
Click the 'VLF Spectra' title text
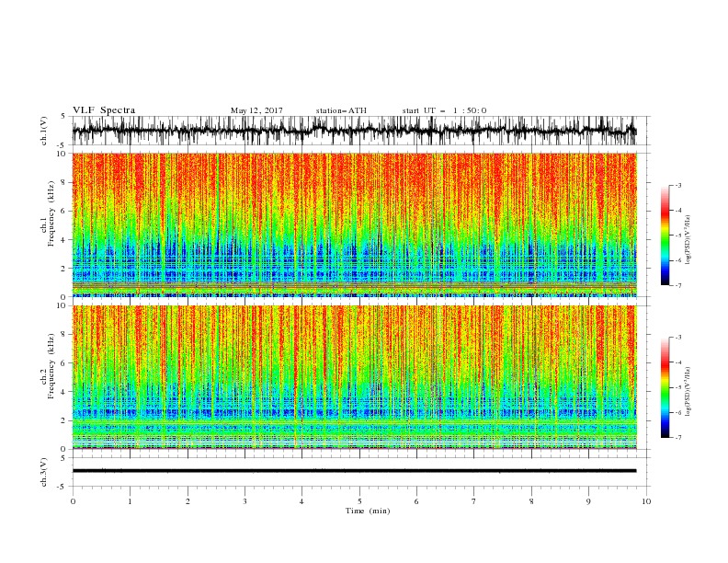pos(104,110)
